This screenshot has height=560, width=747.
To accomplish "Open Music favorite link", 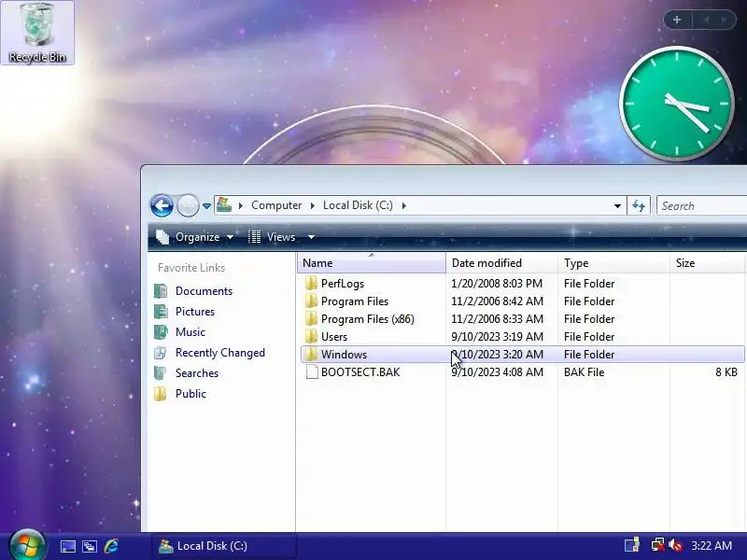I will [190, 332].
